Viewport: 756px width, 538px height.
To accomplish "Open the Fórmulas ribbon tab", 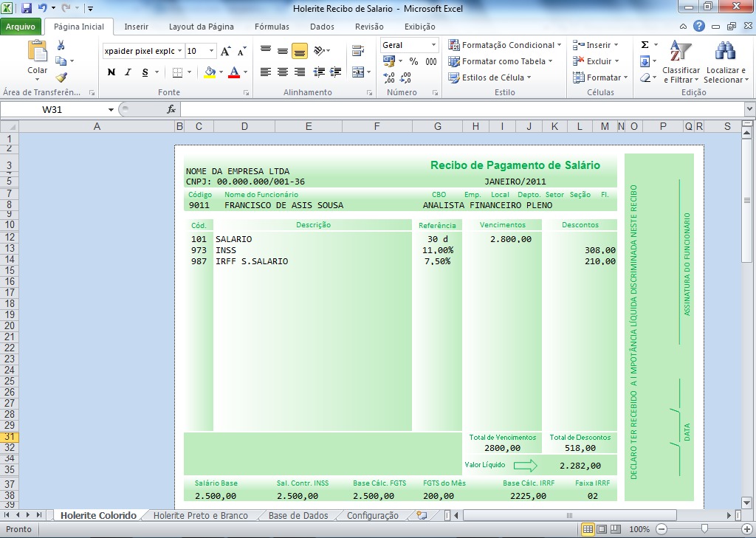I will (x=272, y=27).
